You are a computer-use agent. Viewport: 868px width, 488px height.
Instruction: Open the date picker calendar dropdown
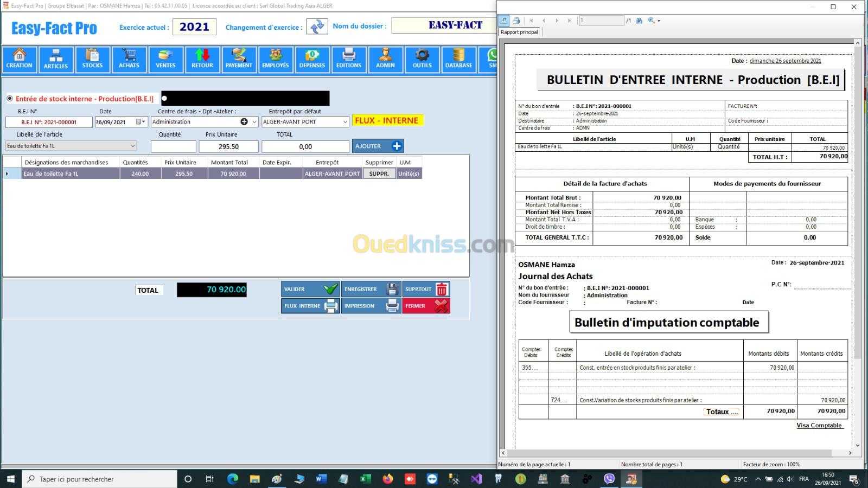click(x=141, y=122)
